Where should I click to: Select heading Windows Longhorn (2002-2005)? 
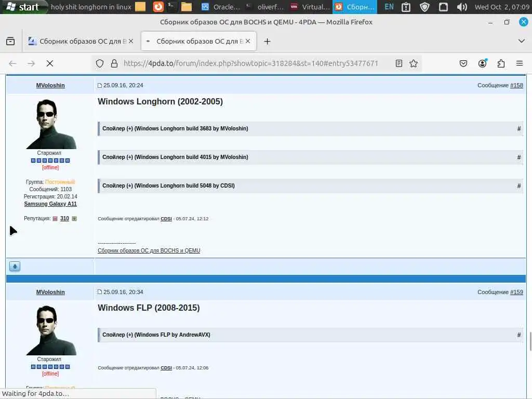(x=160, y=101)
